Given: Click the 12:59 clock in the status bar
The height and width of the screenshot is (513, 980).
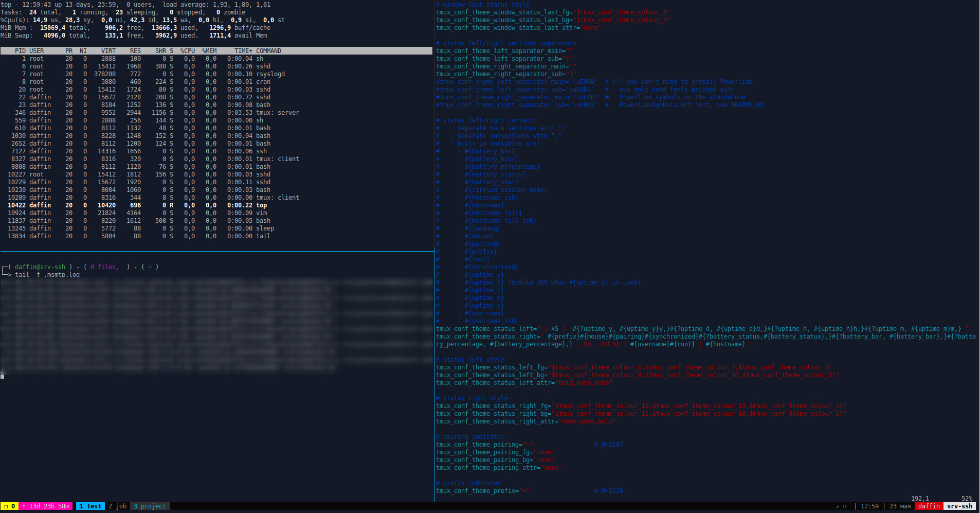Looking at the screenshot, I should (869, 506).
